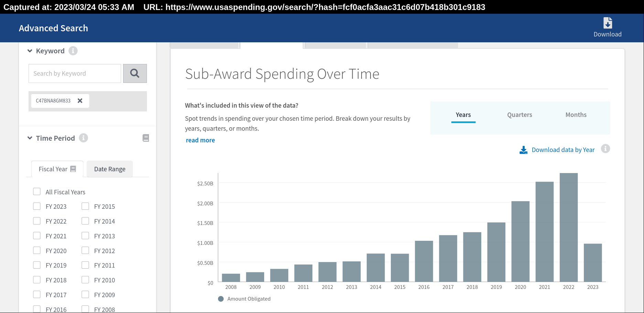The width and height of the screenshot is (644, 313).
Task: Check the FY 2015 checkbox
Action: pyautogui.click(x=85, y=206)
